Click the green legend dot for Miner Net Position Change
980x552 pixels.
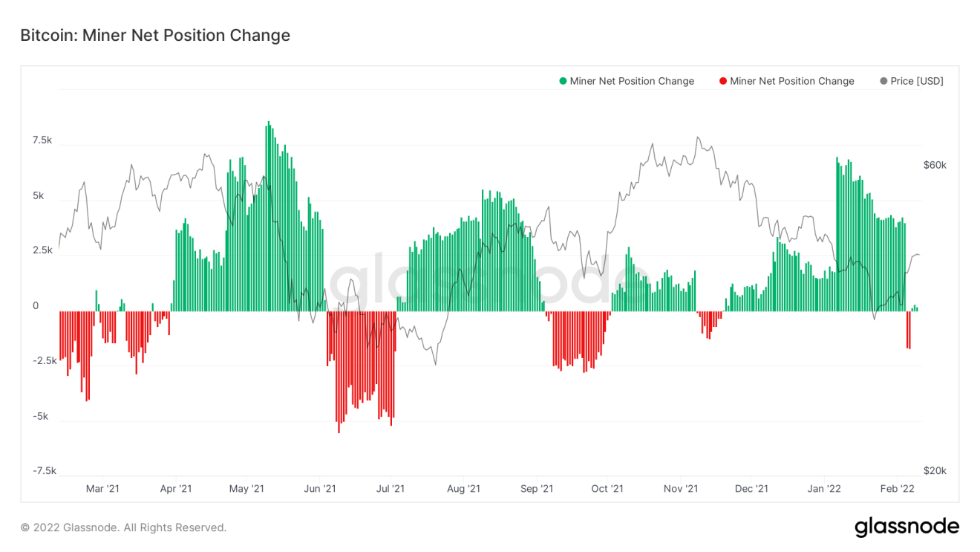(563, 81)
